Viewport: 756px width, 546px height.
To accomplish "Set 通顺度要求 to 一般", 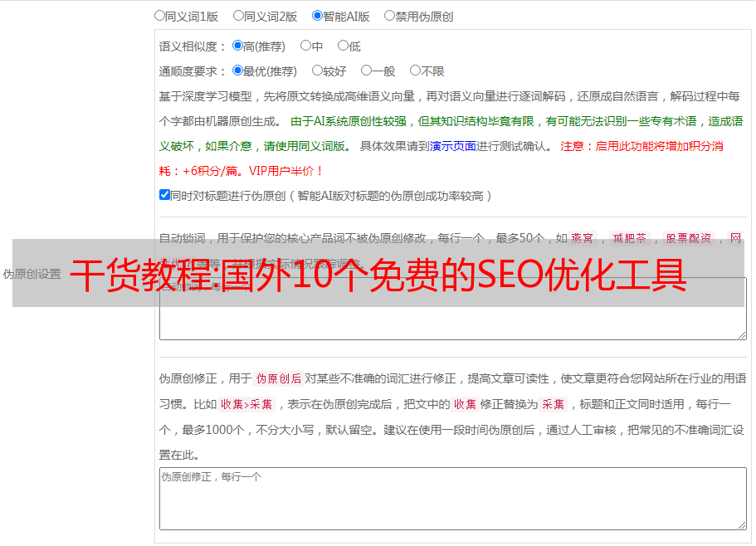I will (367, 71).
